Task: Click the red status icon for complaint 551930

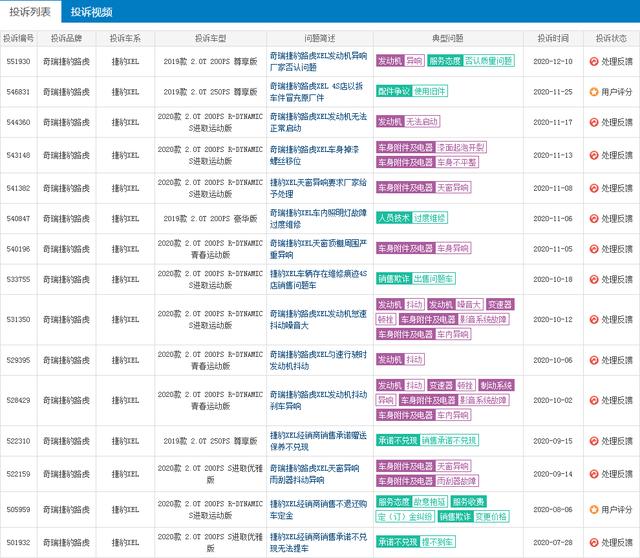Action: coord(594,62)
